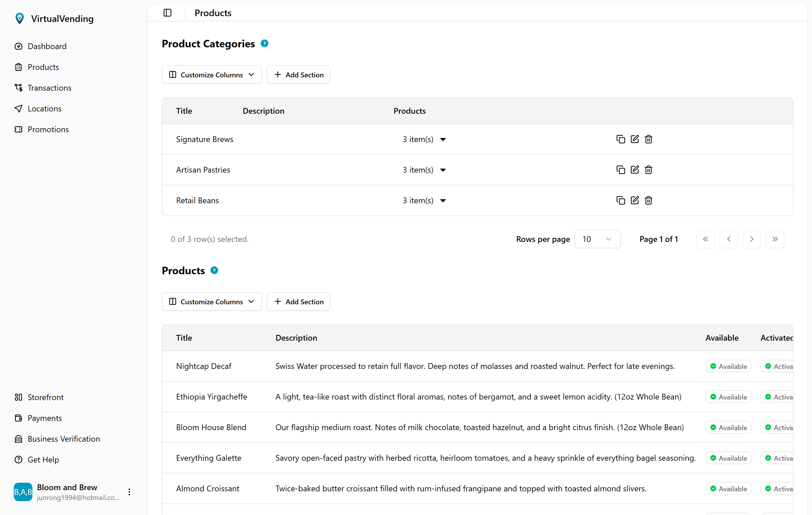Open Storefront settings in sidebar
The height and width of the screenshot is (515, 812).
(x=46, y=397)
